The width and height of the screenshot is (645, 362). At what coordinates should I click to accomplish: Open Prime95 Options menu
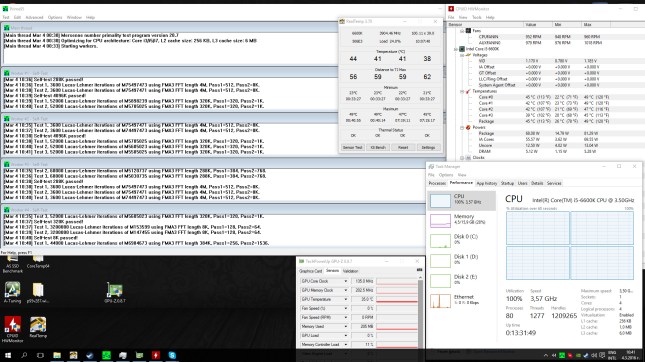click(x=55, y=17)
